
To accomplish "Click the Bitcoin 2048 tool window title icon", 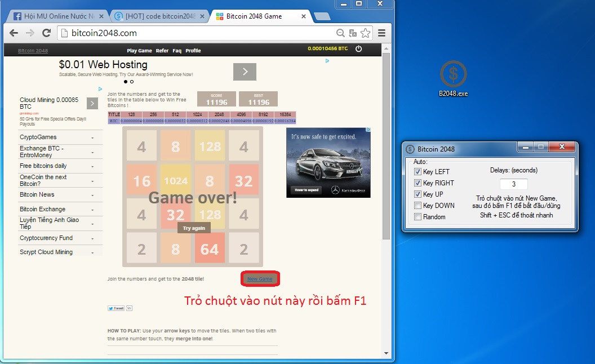I will coord(410,149).
